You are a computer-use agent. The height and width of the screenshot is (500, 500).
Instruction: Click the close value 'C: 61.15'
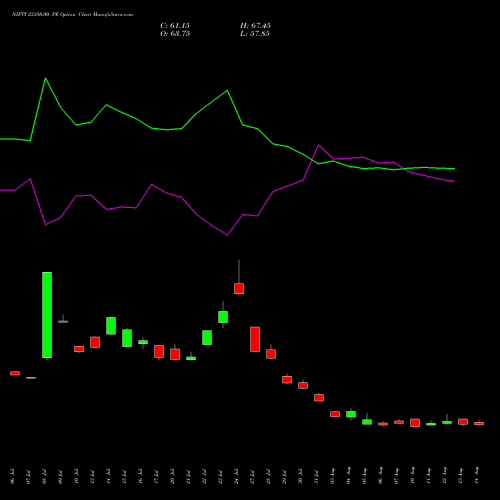(175, 26)
